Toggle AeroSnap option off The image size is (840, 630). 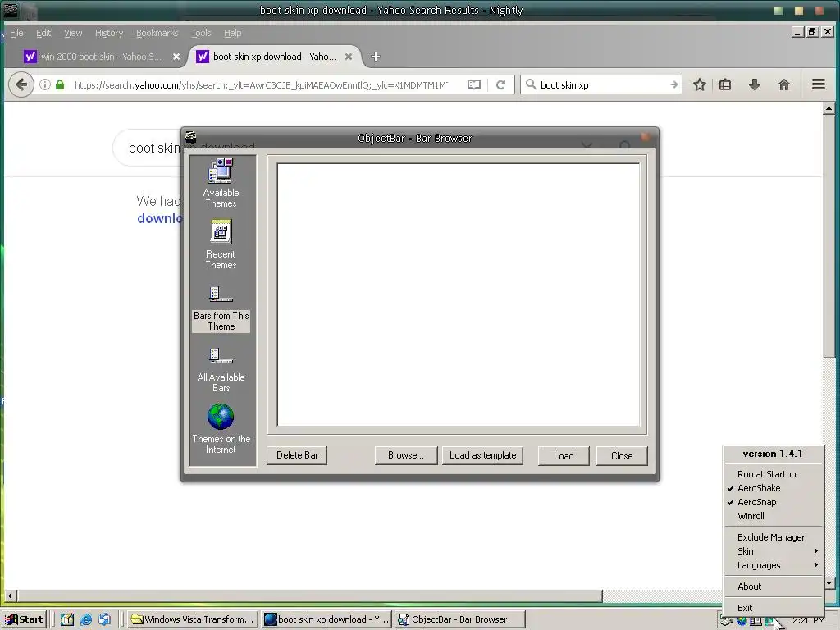[773, 502]
